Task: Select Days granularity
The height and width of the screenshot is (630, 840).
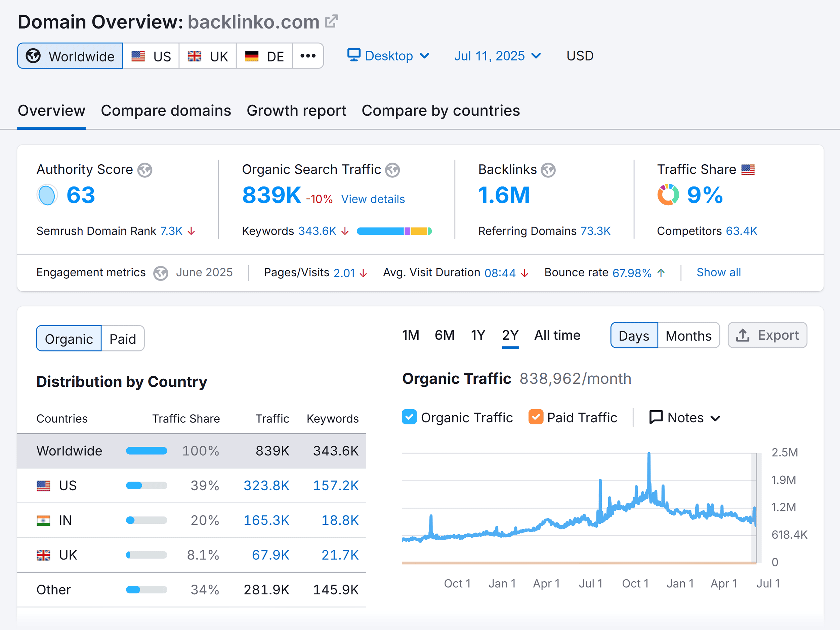Action: [x=634, y=335]
